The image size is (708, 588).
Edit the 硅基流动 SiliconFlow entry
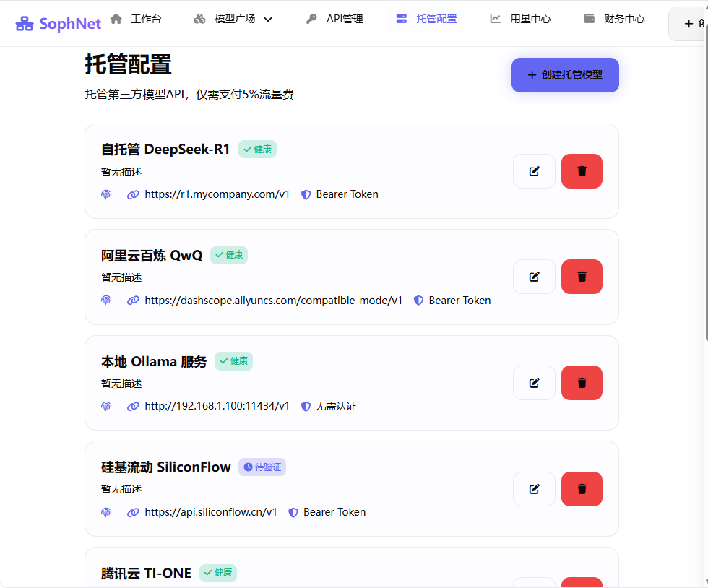pos(534,489)
